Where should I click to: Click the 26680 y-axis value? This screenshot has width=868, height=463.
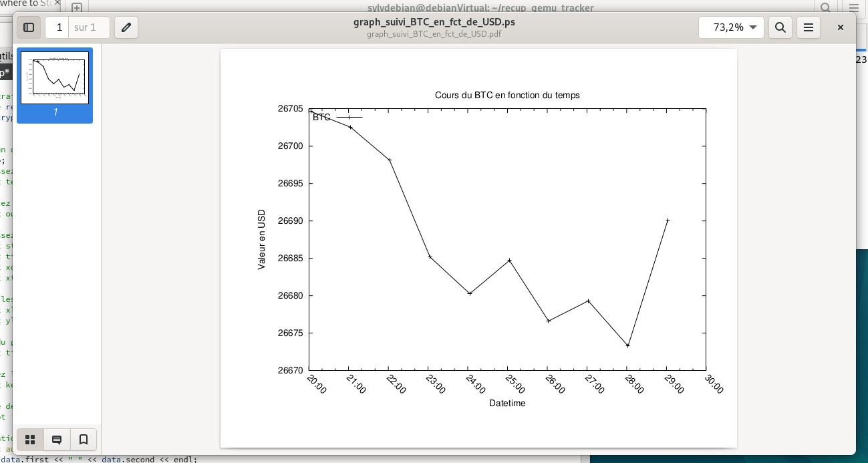(290, 295)
